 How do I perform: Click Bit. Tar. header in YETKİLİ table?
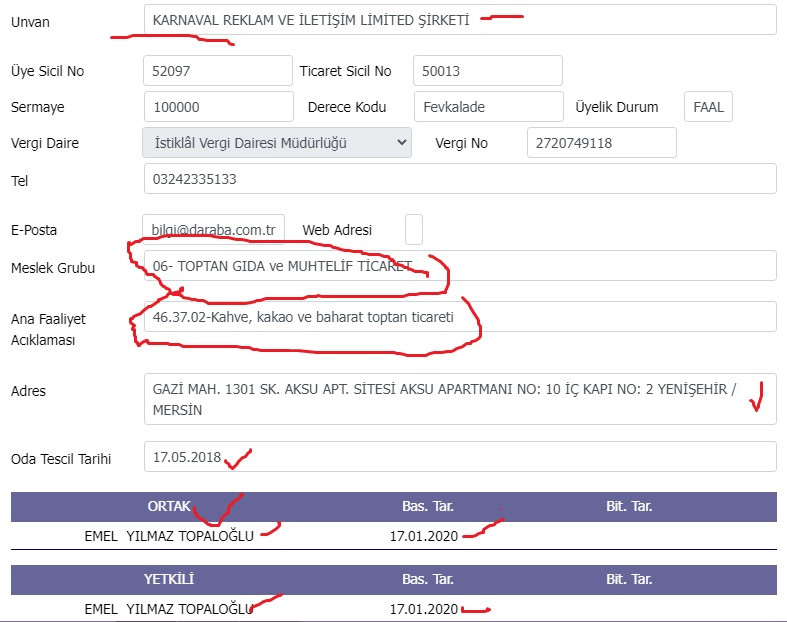tap(629, 579)
